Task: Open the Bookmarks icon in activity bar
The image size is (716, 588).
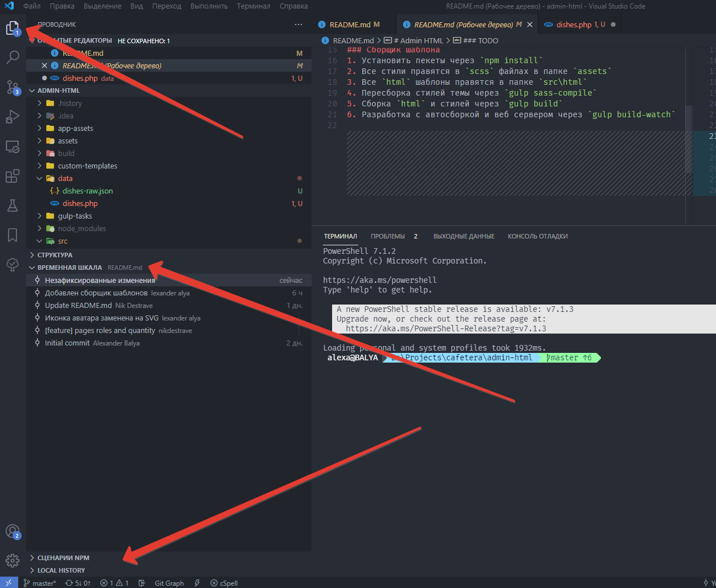Action: (x=13, y=235)
